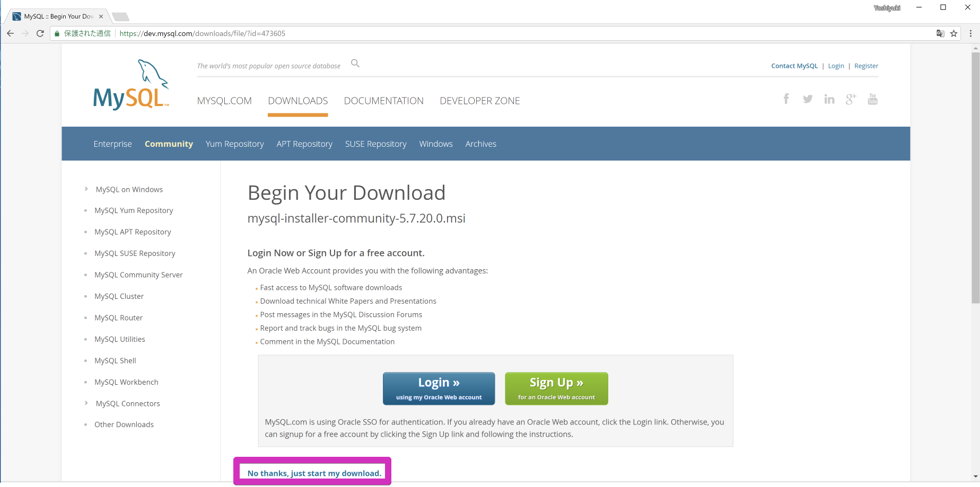Open MySQL's YouTube channel icon

[x=873, y=99]
